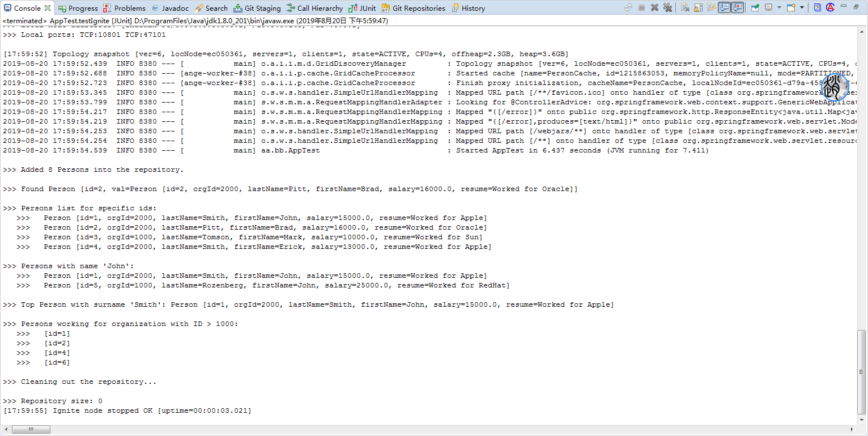Click the horizontal scrollbar left arrow
868x436 pixels.
6,430
